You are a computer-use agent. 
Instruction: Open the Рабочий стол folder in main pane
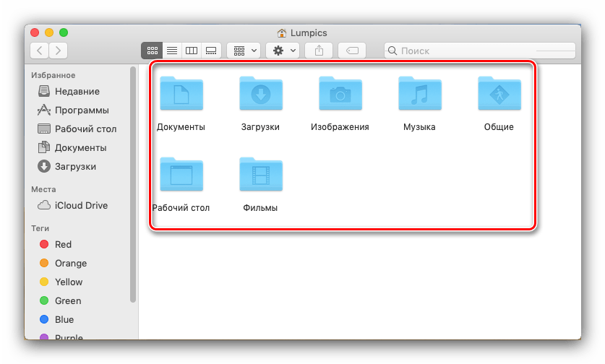tap(181, 175)
